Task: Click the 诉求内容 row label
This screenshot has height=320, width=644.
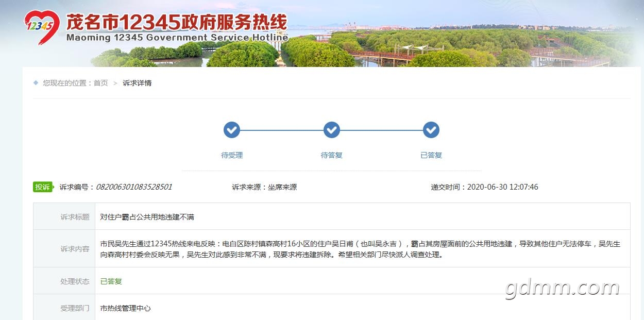Action: click(75, 249)
